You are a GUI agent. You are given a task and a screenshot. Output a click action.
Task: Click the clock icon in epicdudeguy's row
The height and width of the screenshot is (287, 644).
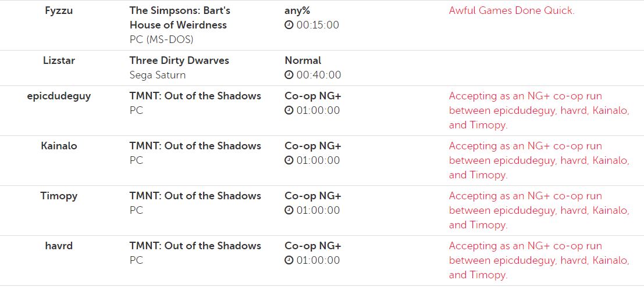pyautogui.click(x=289, y=111)
